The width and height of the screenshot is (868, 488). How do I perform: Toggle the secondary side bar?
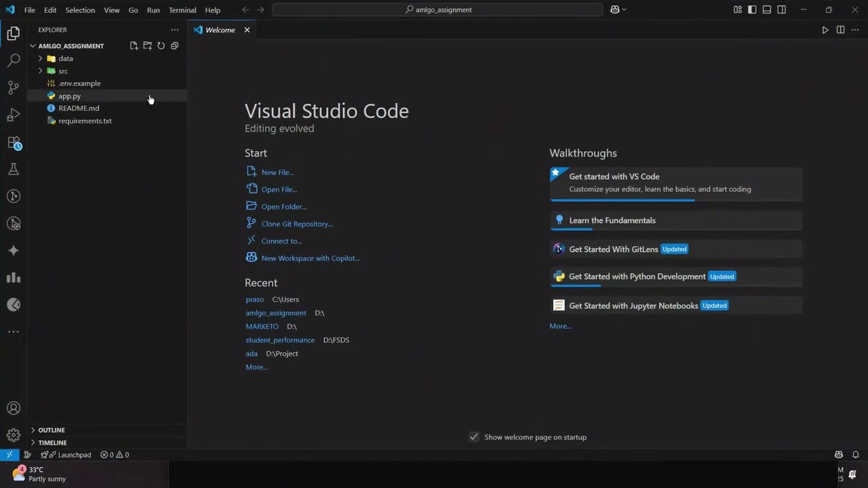point(782,9)
